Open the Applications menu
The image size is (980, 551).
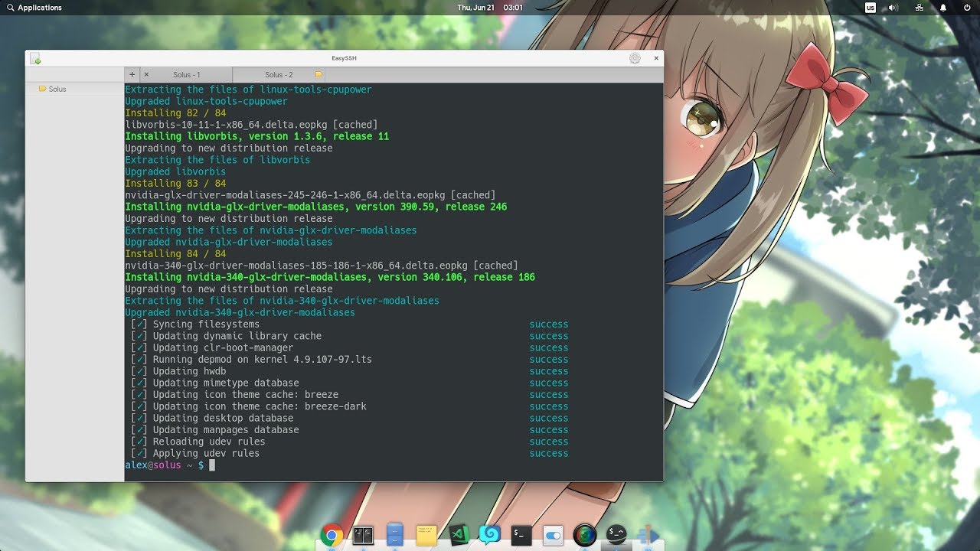tap(34, 8)
